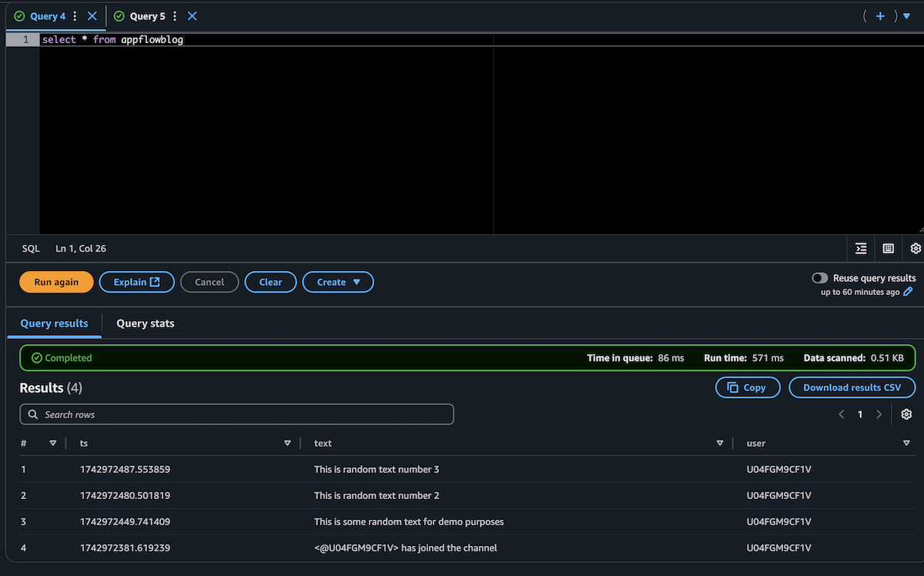Open Query 5 tab options menu
The width and height of the screenshot is (924, 576).
coord(175,16)
